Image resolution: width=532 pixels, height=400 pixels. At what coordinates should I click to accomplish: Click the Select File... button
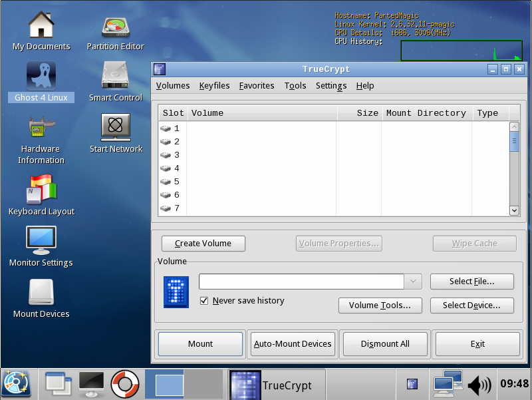point(472,282)
